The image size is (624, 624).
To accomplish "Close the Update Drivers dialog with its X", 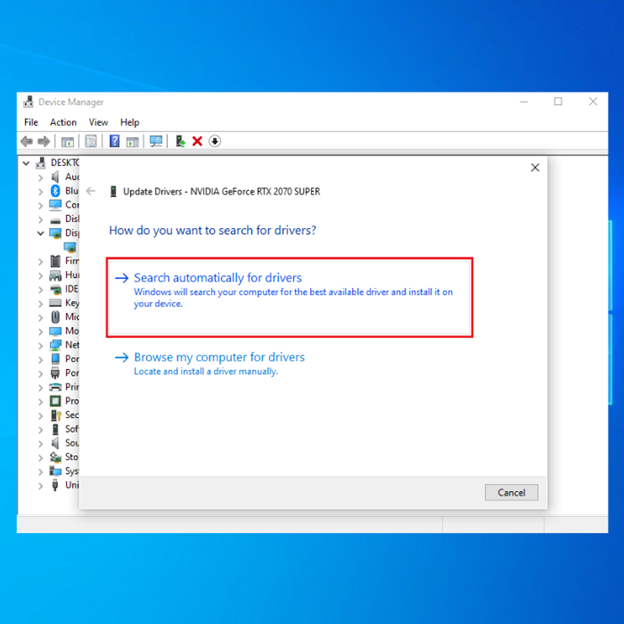I will pyautogui.click(x=535, y=168).
